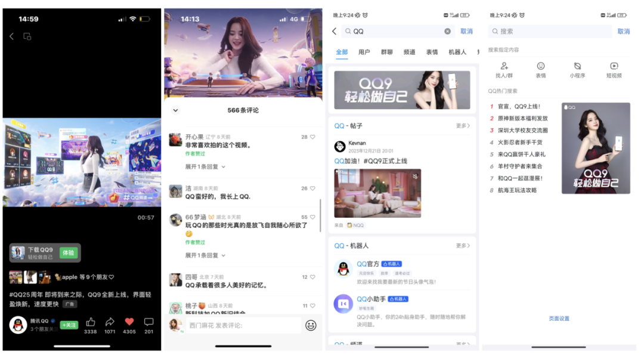Share the video via arrow icon 1071
Viewport: 644px width, 359px height.
[x=110, y=321]
